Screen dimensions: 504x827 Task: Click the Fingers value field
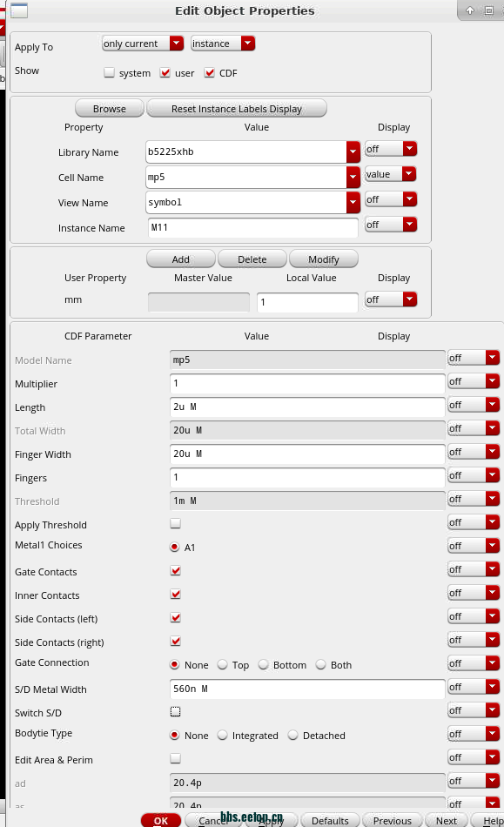tap(307, 477)
